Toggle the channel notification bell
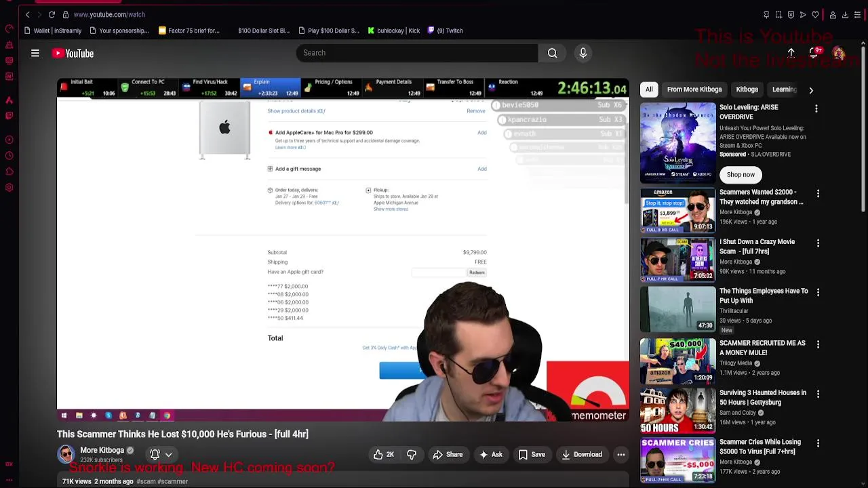This screenshot has height=488, width=868. click(155, 455)
